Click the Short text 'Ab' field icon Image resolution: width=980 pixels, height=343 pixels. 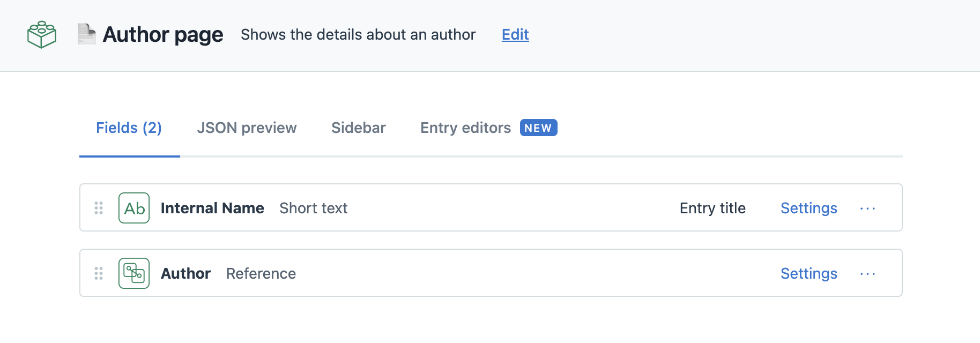[134, 208]
